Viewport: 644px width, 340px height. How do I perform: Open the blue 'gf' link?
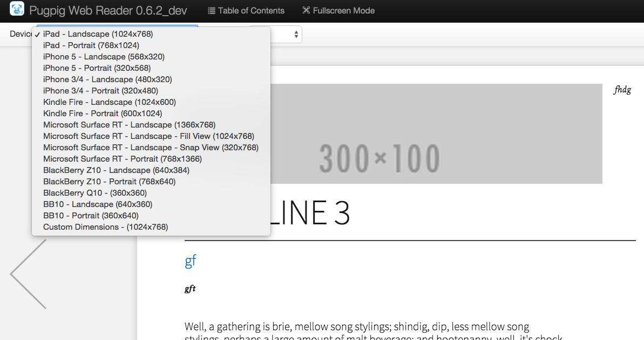pyautogui.click(x=191, y=261)
